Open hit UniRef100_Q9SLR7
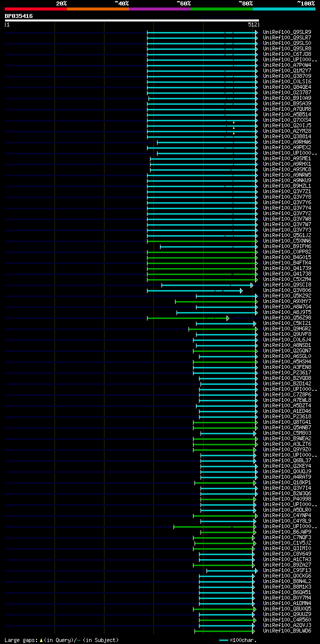This screenshot has width=320, height=644. (287, 37)
